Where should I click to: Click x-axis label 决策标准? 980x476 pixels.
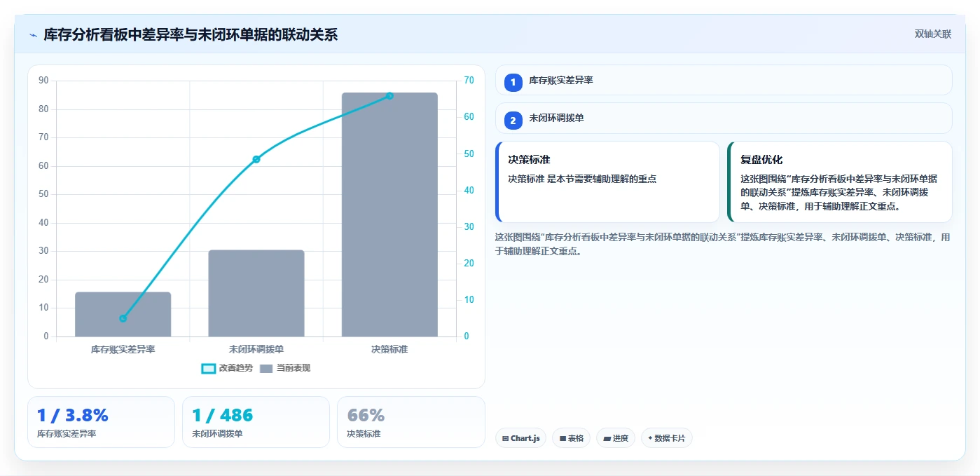pyautogui.click(x=389, y=348)
